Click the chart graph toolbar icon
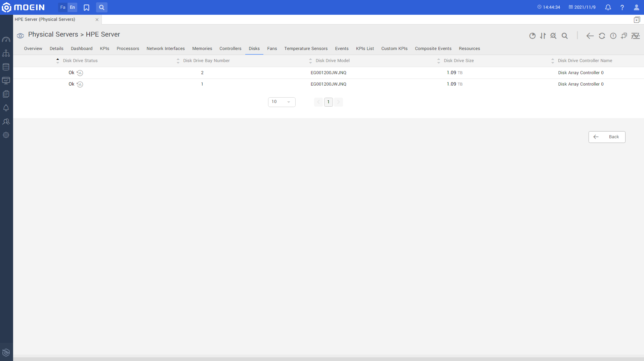The height and width of the screenshot is (361, 644). click(636, 36)
